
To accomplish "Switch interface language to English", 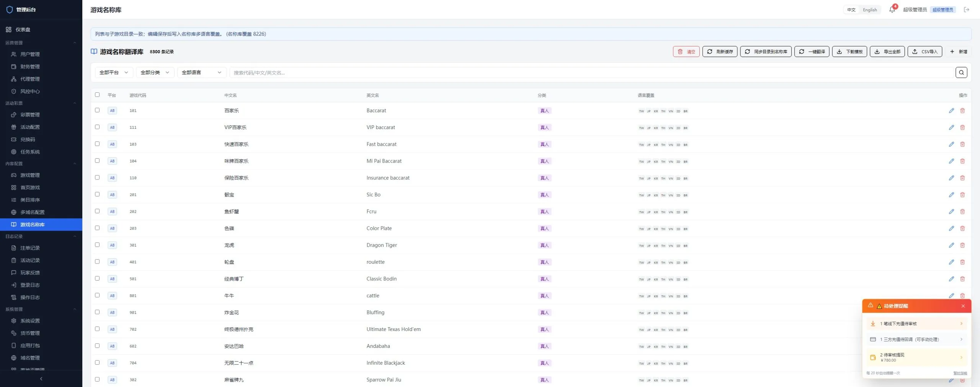I will (870, 10).
